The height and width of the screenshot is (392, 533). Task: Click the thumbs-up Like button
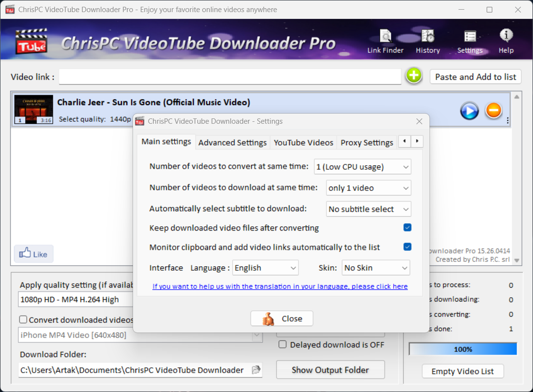click(34, 254)
